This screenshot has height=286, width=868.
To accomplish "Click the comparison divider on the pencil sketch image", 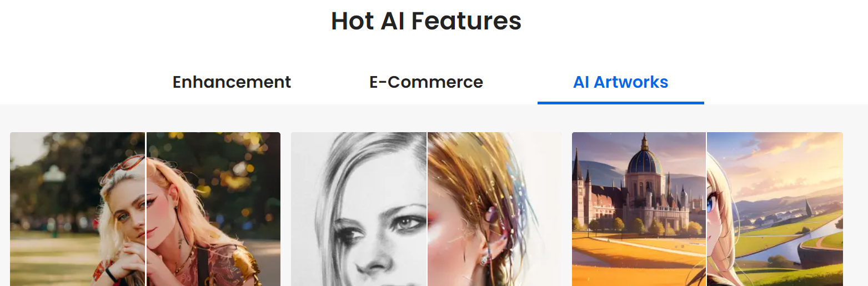I will pos(427,209).
